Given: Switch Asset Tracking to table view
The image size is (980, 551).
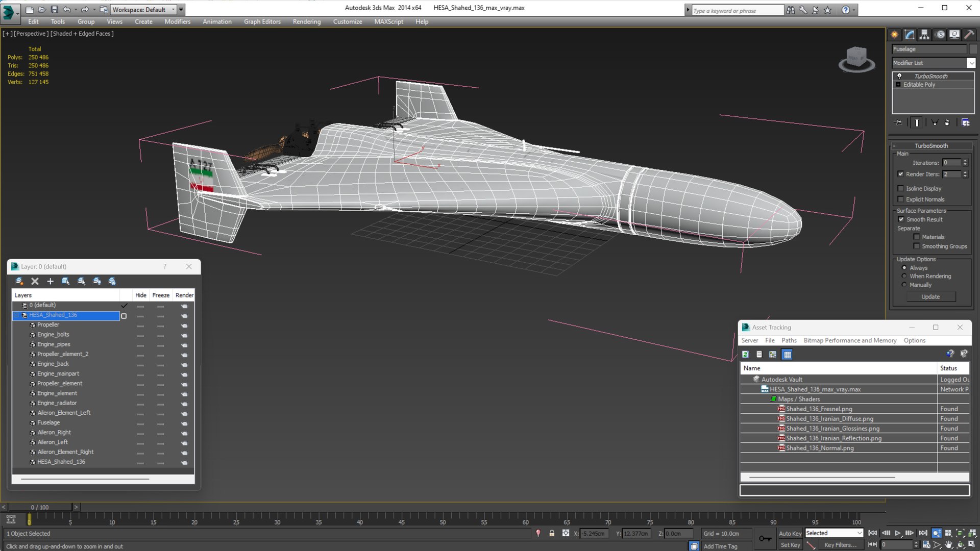Looking at the screenshot, I should [787, 355].
